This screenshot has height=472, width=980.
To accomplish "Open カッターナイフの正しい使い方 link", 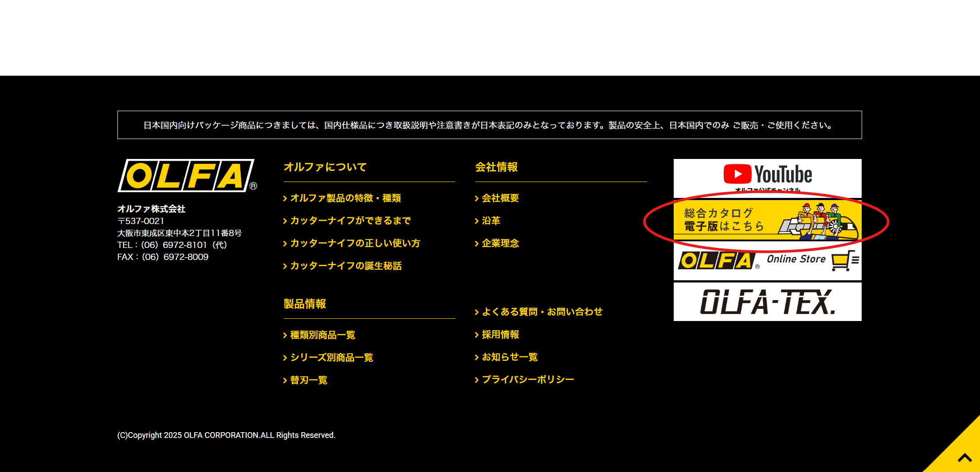I will (355, 244).
